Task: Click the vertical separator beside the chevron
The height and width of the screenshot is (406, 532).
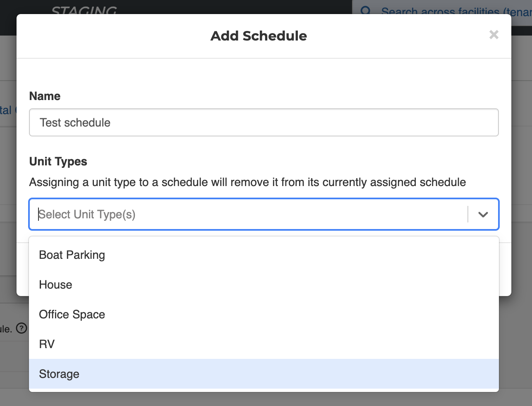Action: point(468,214)
